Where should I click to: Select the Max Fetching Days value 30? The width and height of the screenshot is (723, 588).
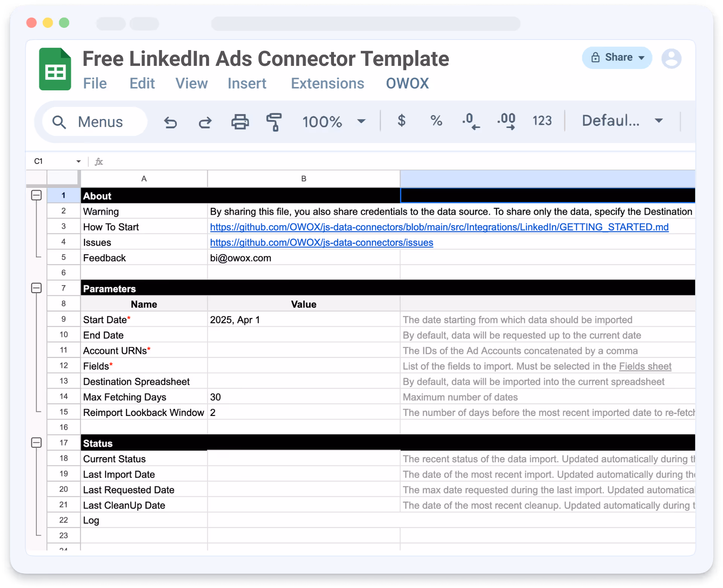click(304, 397)
